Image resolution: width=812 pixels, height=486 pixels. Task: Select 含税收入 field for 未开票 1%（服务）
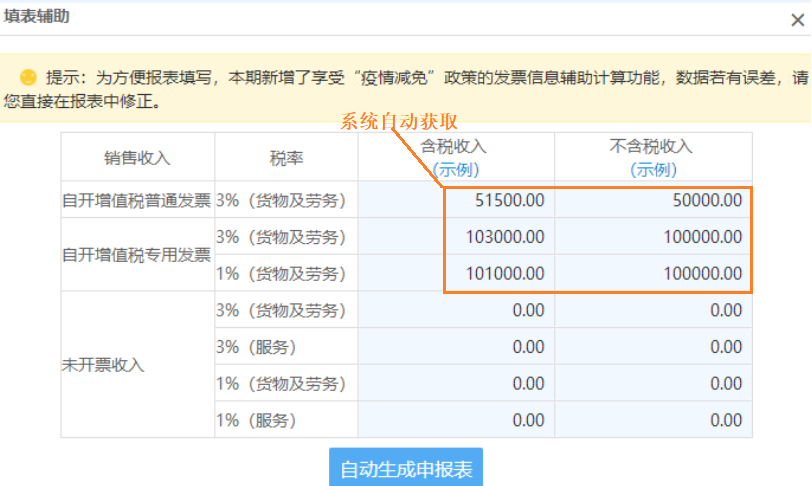456,420
